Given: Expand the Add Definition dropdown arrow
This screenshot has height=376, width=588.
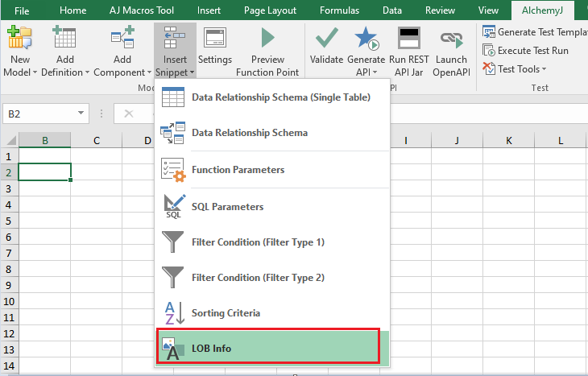Looking at the screenshot, I should coord(87,72).
